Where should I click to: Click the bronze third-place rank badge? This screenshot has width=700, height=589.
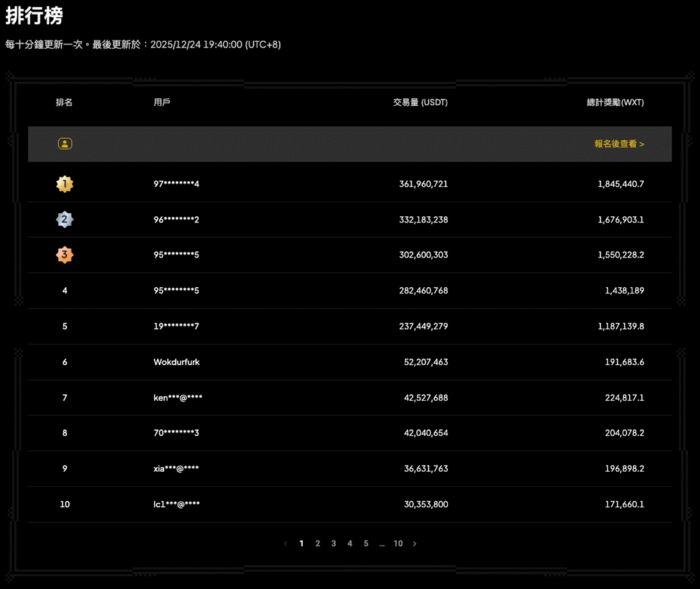[65, 255]
